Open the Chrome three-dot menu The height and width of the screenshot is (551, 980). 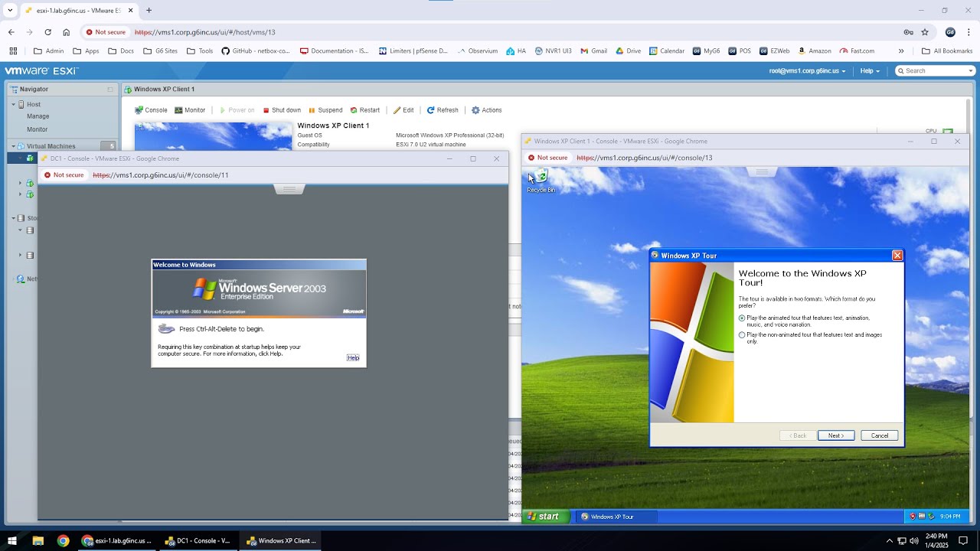tap(969, 32)
